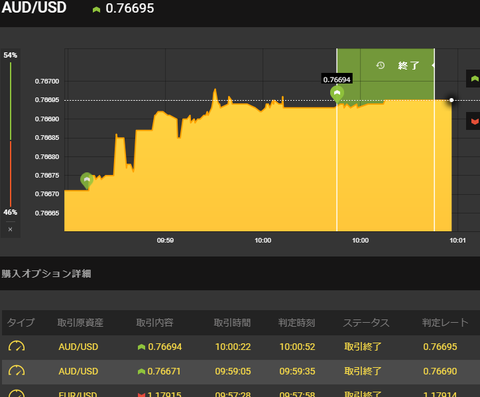Click the green up arrow next to 0.76695
The width and height of the screenshot is (480, 397).
point(96,9)
